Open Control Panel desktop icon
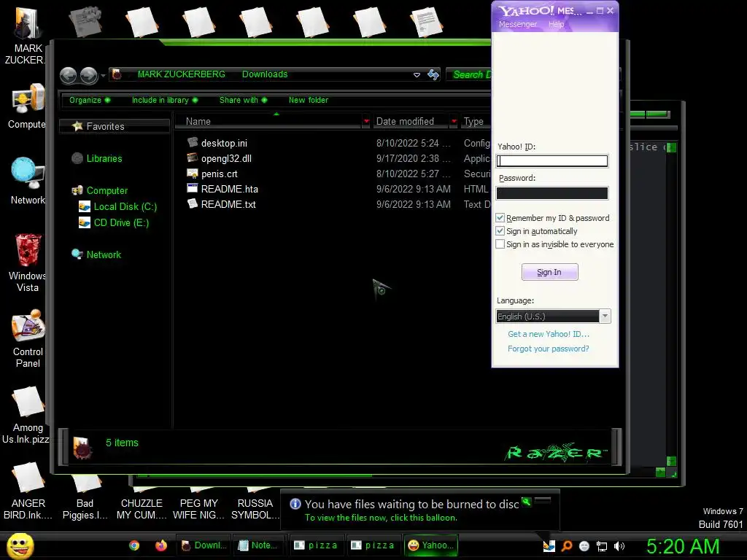The image size is (747, 560). point(28,339)
